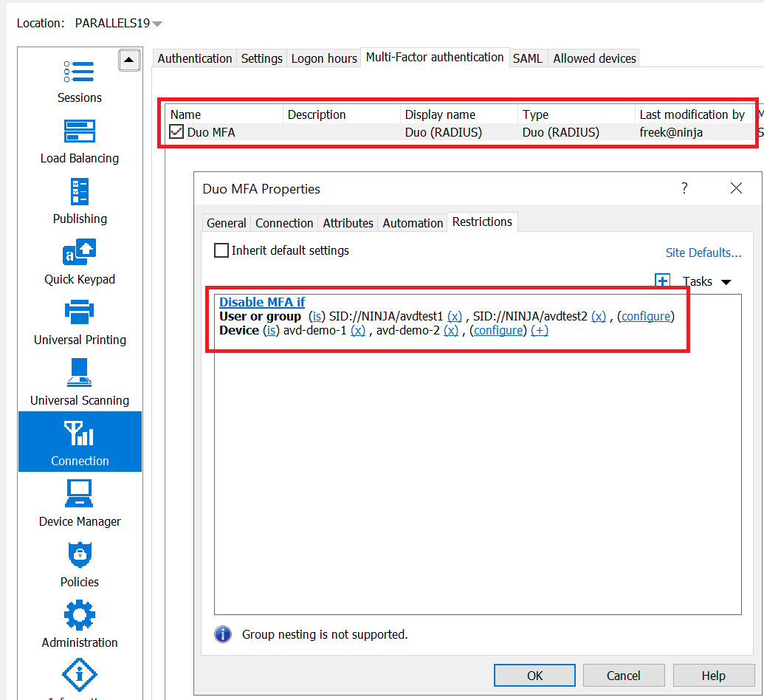This screenshot has height=700, width=764.
Task: Click the Help button
Action: 713,675
